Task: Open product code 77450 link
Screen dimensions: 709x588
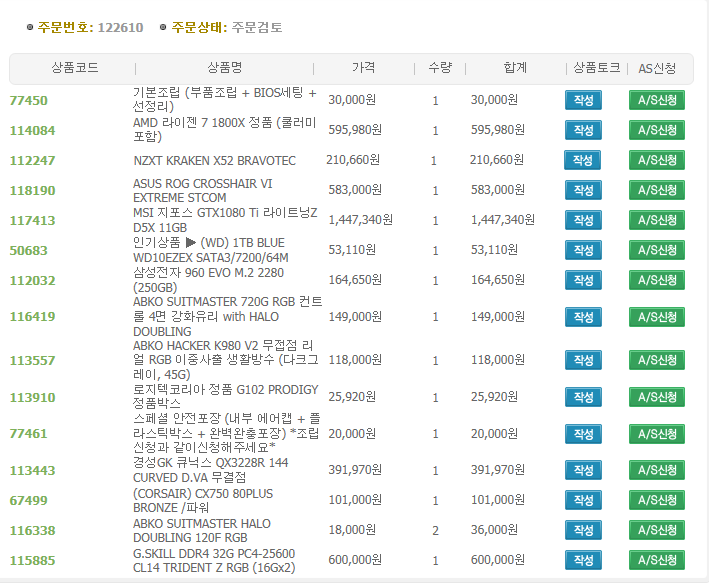Action: pos(28,101)
